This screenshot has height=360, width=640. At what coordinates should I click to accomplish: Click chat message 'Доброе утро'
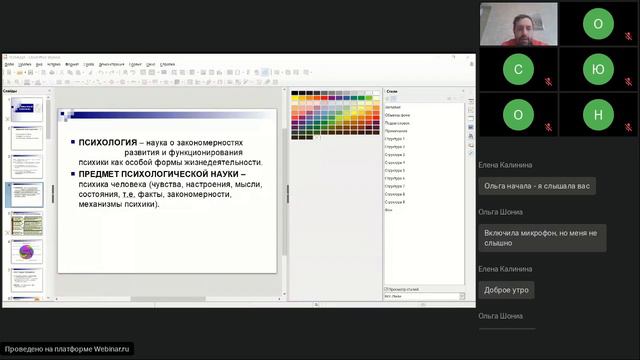tap(506, 290)
